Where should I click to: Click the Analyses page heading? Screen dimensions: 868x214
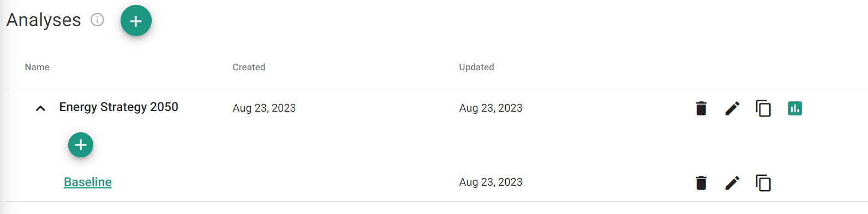coord(44,20)
